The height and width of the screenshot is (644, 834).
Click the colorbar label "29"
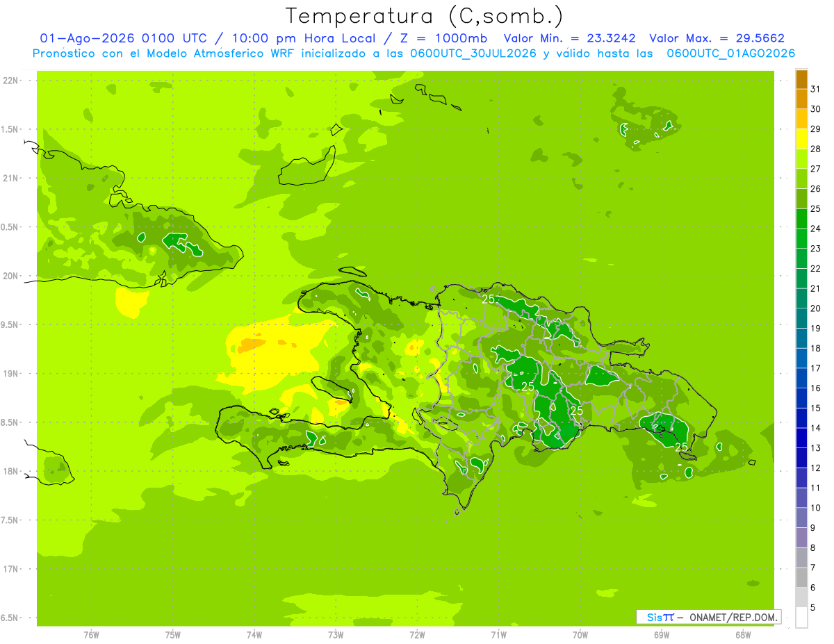coord(816,129)
